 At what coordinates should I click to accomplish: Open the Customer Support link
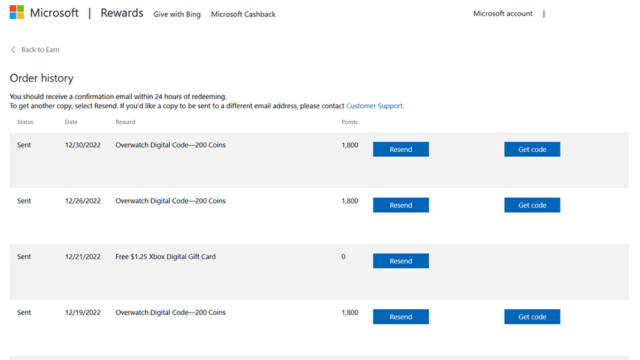click(374, 106)
